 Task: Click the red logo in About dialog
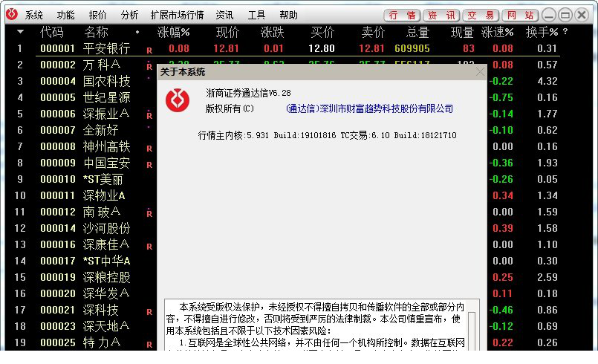pos(178,100)
